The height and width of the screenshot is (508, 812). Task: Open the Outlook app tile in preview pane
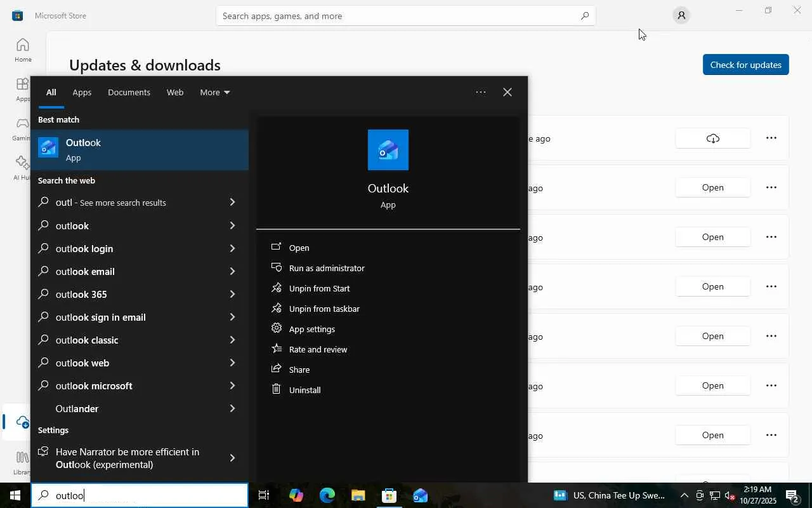point(388,150)
